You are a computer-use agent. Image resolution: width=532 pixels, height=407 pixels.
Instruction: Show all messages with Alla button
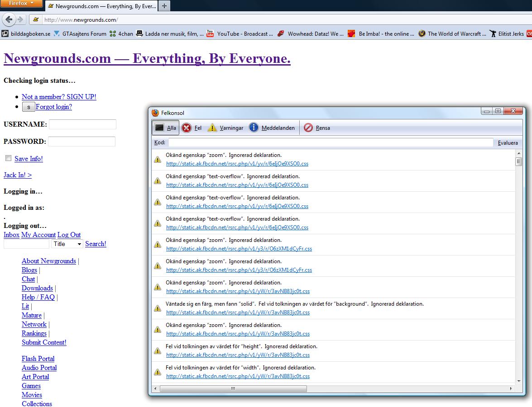[x=166, y=128]
